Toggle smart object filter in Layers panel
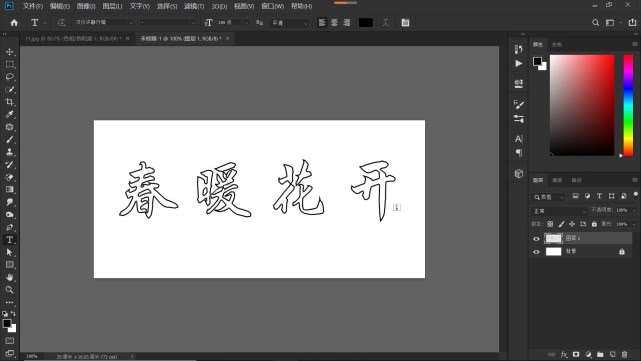The width and height of the screenshot is (641, 361). coord(624,196)
